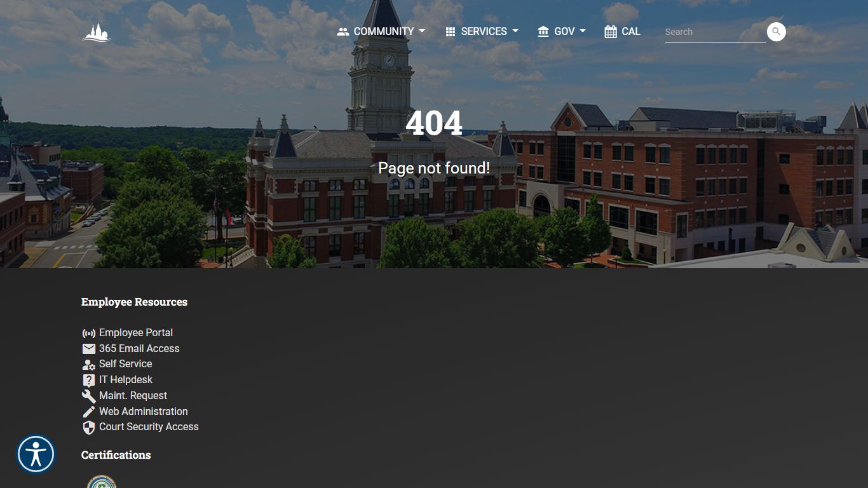This screenshot has height=488, width=868.
Task: Go to the IT Helpdesk link
Action: click(126, 380)
